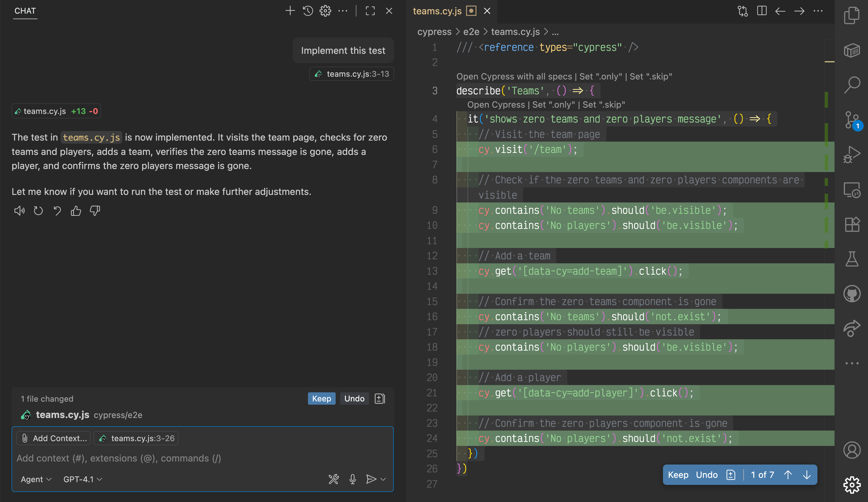868x502 pixels.
Task: Open Explorer view in activity bar
Action: 851,15
